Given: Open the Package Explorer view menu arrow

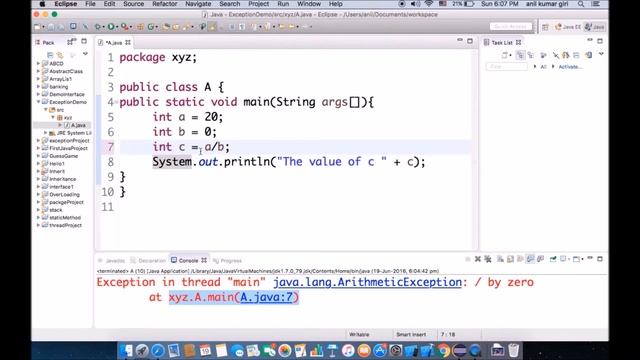Looking at the screenshot, I should coord(85,54).
